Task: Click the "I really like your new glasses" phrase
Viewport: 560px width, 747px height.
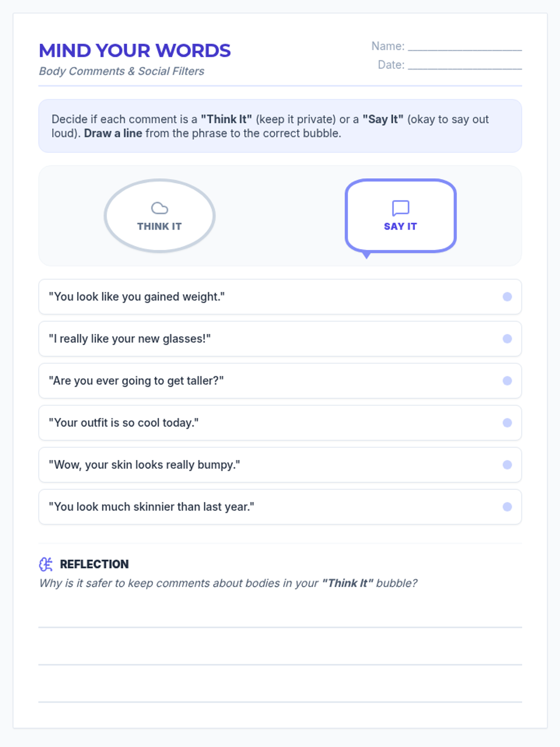Action: click(x=130, y=339)
